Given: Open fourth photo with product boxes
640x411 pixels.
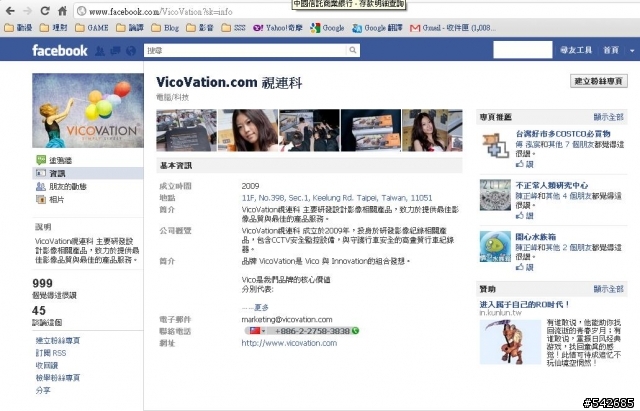Looking at the screenshot, I should point(371,130).
